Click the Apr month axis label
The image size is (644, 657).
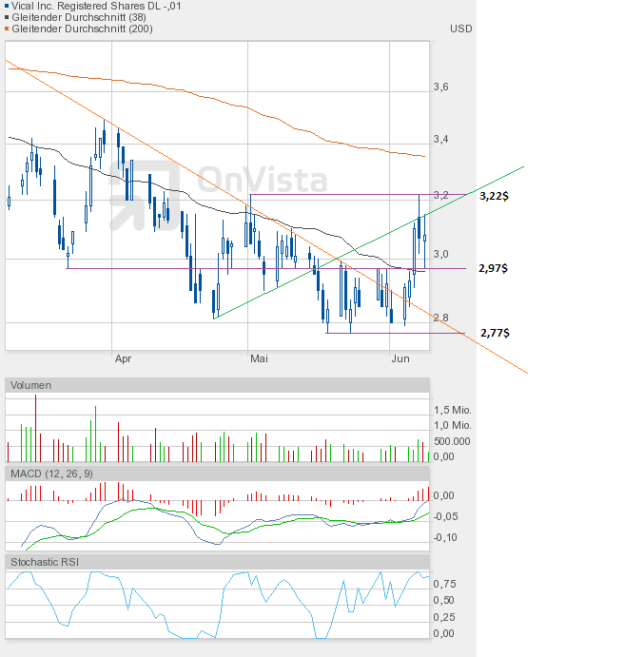(x=124, y=358)
